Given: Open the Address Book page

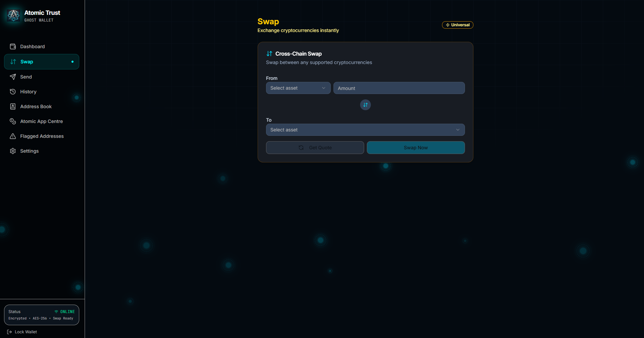Looking at the screenshot, I should click(x=41, y=106).
